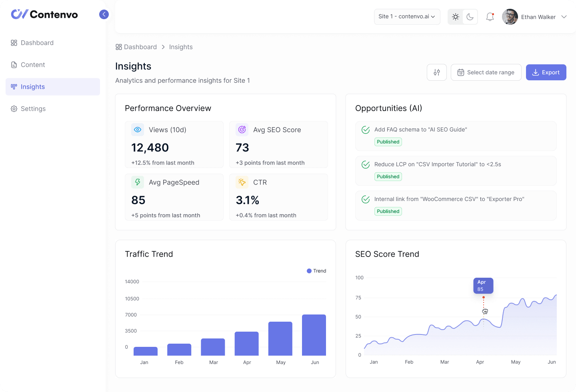This screenshot has width=576, height=392.
Task: Switch to dark mode using the moon toggle
Action: [x=470, y=17]
